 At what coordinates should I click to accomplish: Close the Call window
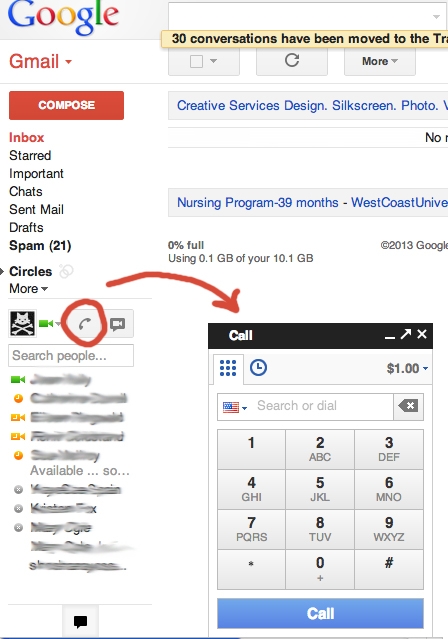[x=422, y=334]
